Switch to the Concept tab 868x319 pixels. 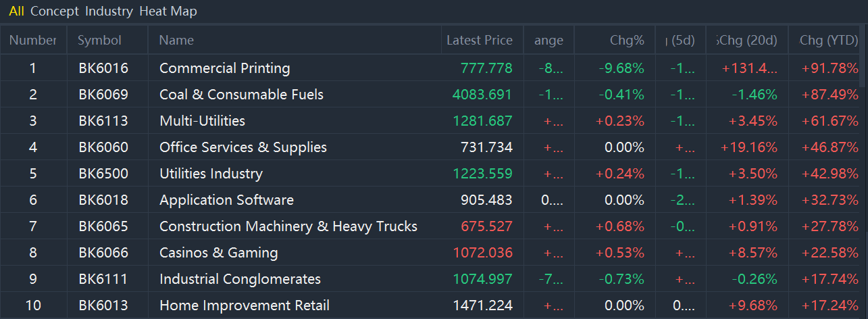click(55, 11)
